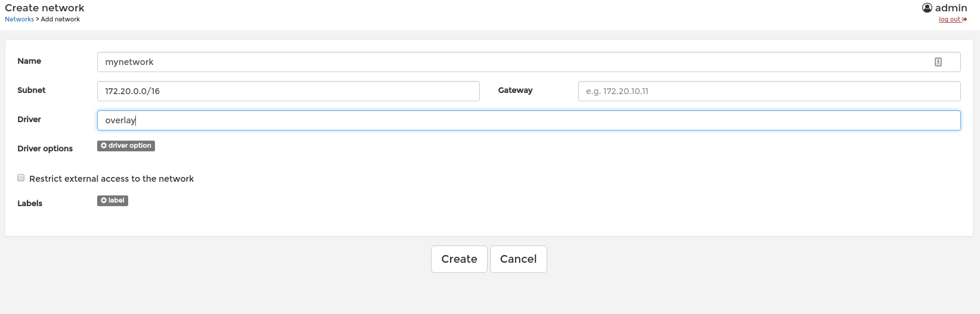Click the Driver options label
Screen dimensions: 980x314
click(45, 149)
